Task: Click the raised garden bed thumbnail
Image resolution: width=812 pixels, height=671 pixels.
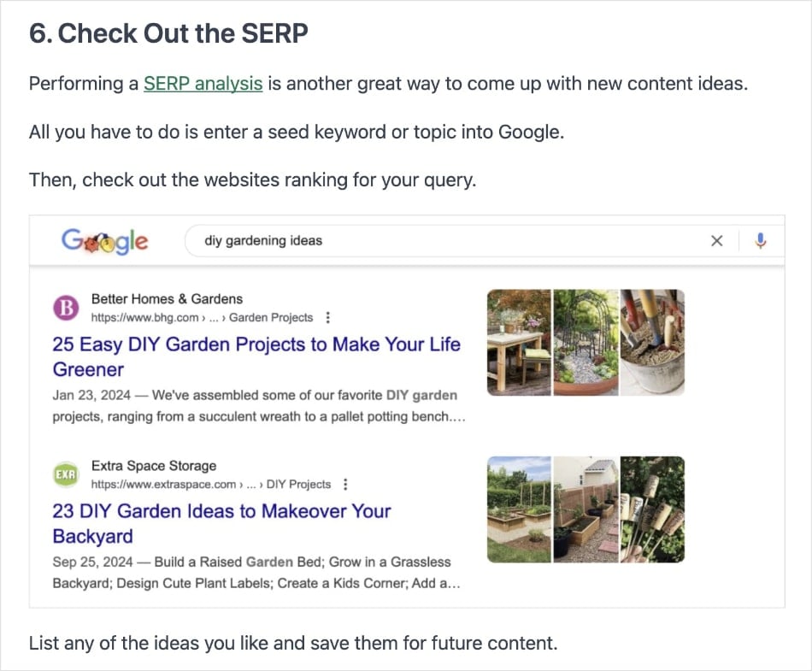Action: click(x=519, y=509)
